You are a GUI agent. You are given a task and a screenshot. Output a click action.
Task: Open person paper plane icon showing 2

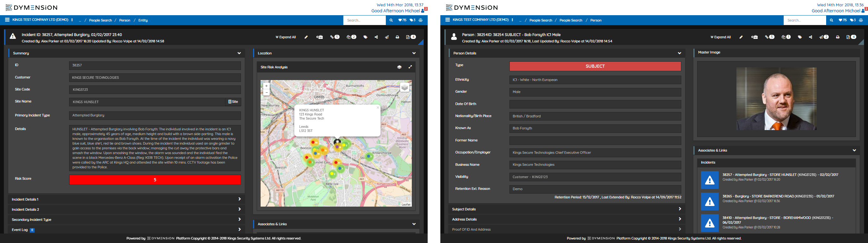click(x=824, y=37)
